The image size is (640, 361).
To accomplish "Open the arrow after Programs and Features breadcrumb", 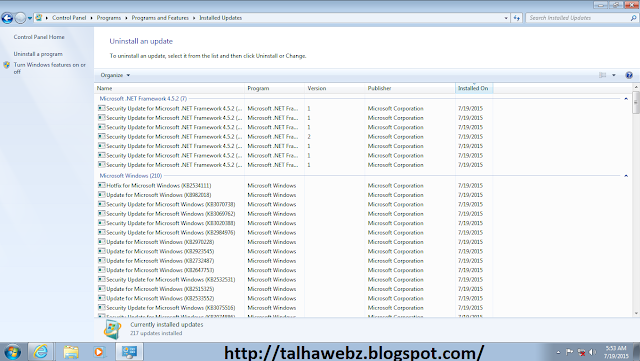I will (194, 18).
